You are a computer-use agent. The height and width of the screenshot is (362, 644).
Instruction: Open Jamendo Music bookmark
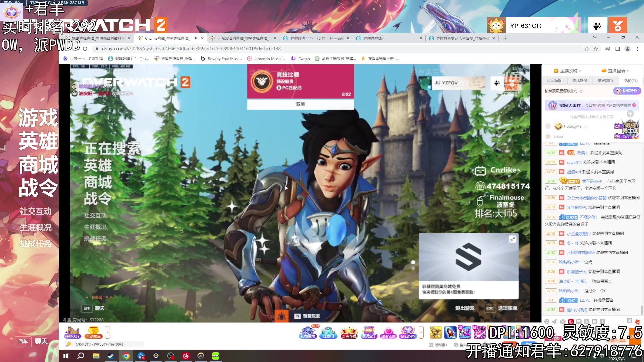tap(267, 58)
